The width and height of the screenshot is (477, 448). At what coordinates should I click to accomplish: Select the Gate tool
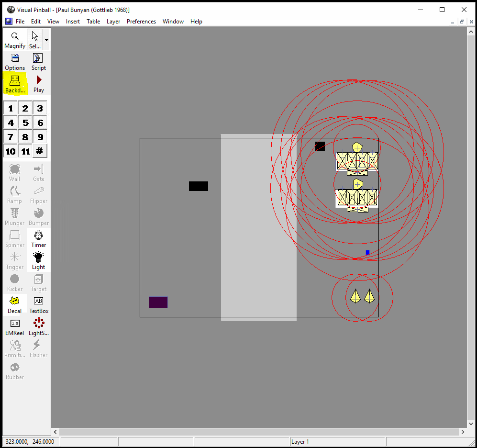click(x=38, y=173)
